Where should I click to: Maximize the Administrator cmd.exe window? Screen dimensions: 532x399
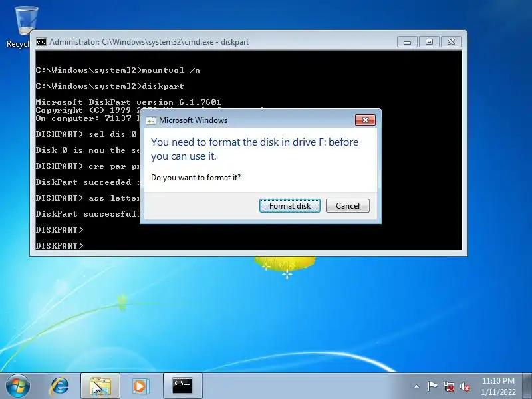point(429,42)
